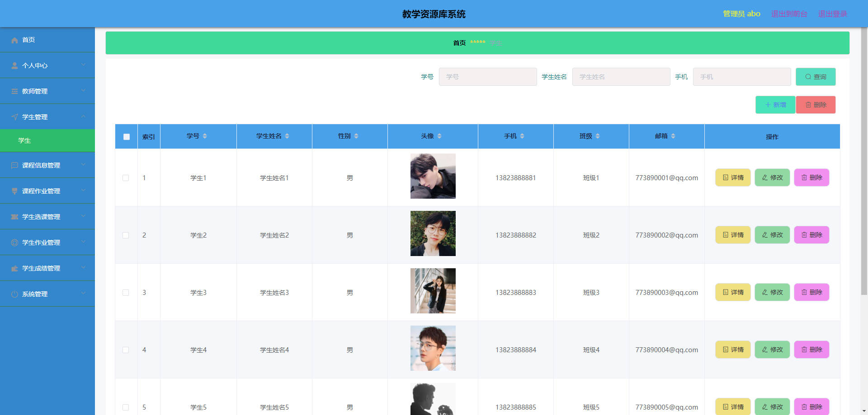Click the 查询 search button

[x=816, y=77]
